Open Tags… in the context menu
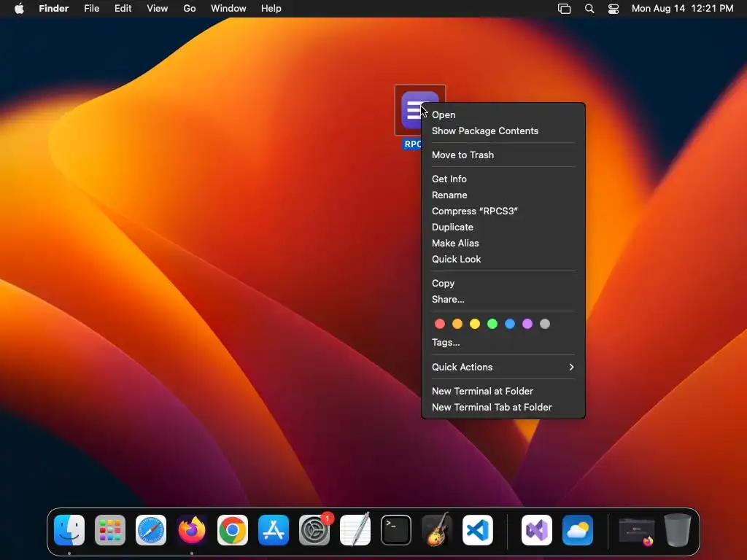The height and width of the screenshot is (560, 747). 503,343
